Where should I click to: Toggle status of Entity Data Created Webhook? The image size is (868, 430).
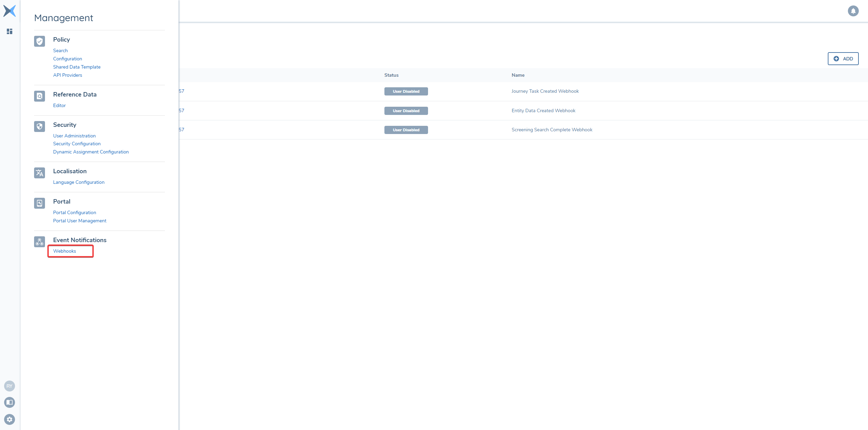tap(406, 110)
